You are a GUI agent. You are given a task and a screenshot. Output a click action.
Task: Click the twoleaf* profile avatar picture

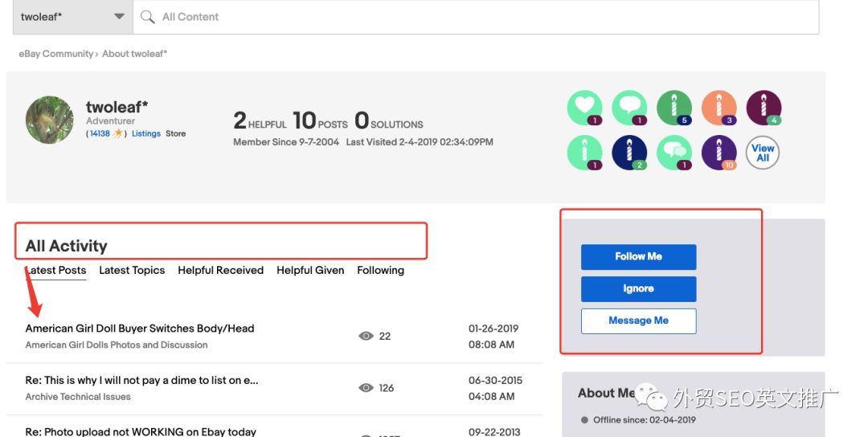(x=50, y=120)
